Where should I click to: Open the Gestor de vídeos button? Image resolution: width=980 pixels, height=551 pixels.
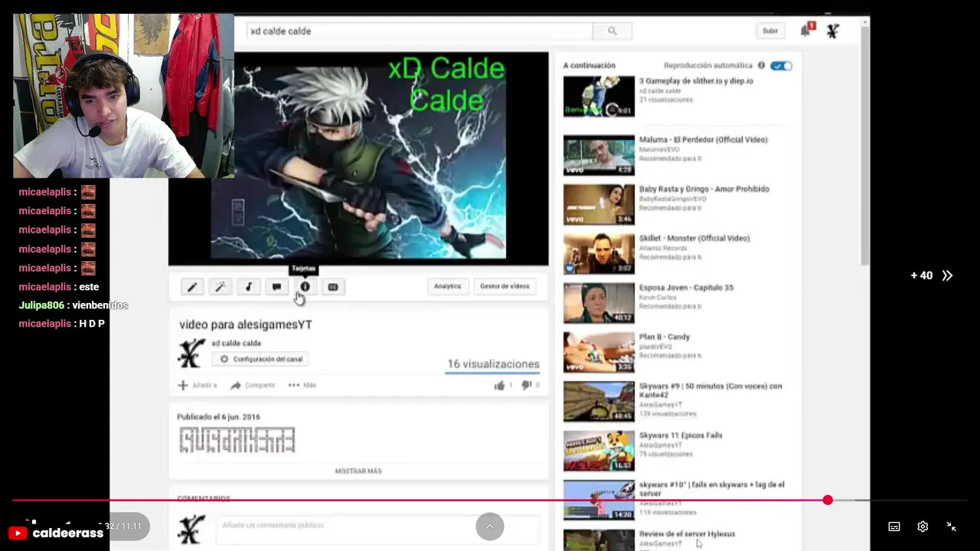[505, 286]
